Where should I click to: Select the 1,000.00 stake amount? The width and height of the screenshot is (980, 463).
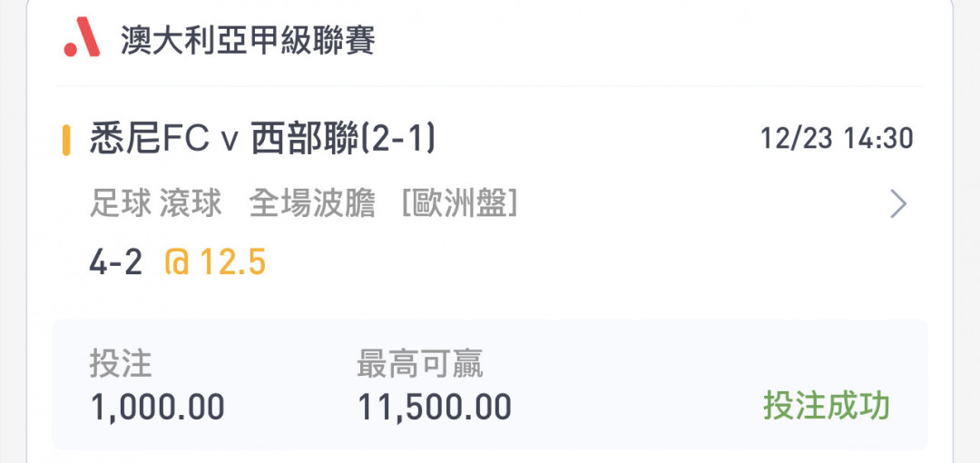(158, 408)
